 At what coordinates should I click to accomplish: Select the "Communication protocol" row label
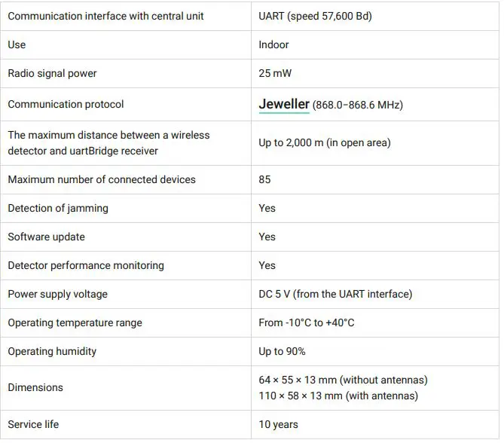66,104
